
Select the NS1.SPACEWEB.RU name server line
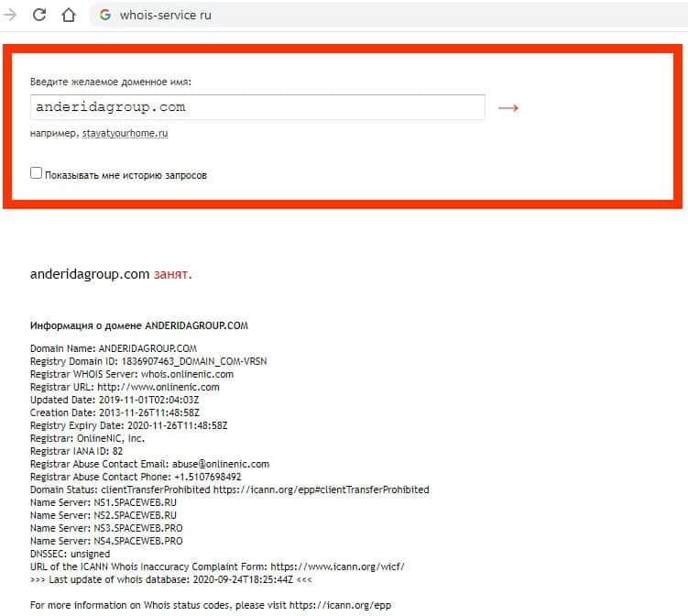(104, 502)
